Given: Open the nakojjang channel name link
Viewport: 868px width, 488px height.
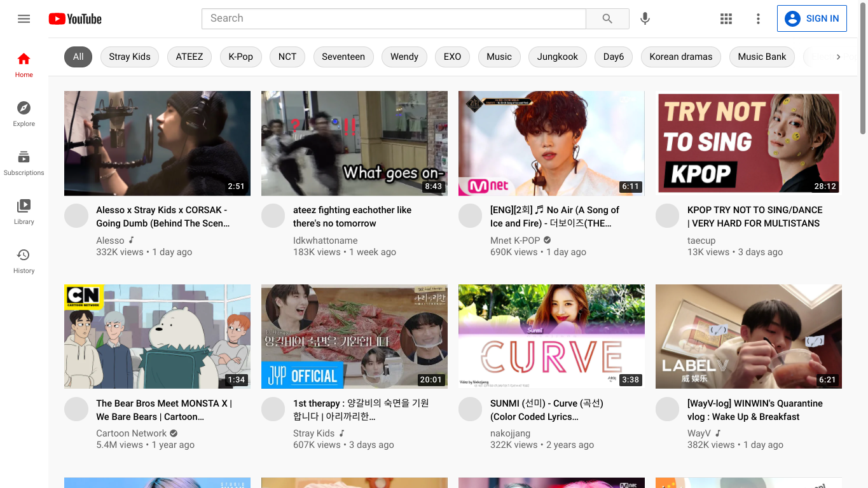Looking at the screenshot, I should point(510,433).
